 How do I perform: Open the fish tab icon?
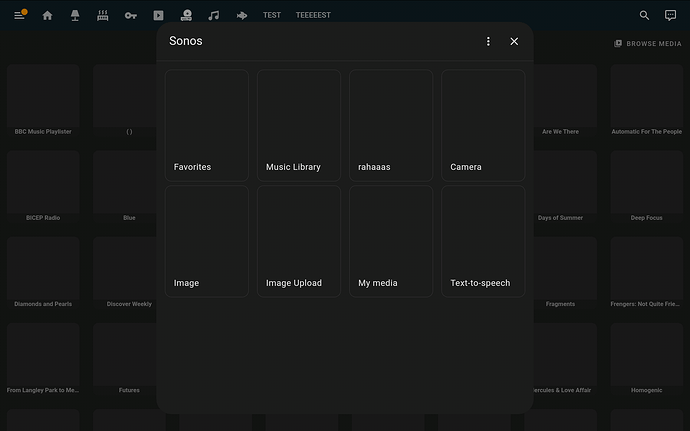[x=242, y=15]
